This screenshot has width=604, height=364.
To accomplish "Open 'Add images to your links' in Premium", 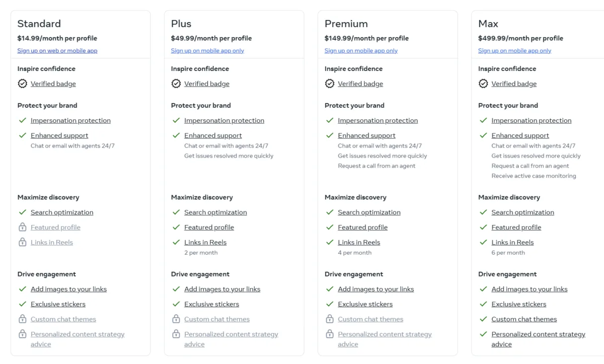I will (x=376, y=289).
